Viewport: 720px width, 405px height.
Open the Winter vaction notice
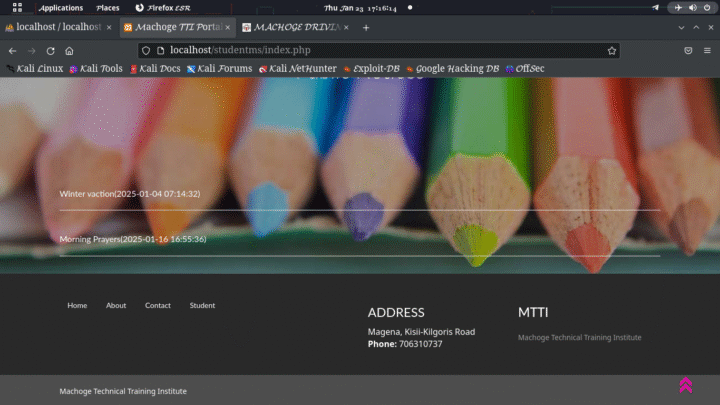[130, 194]
